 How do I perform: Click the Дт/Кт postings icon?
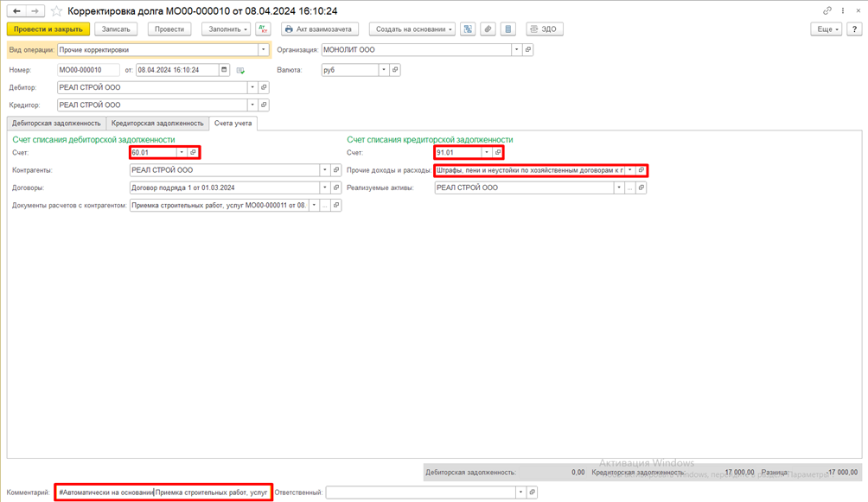(x=263, y=29)
